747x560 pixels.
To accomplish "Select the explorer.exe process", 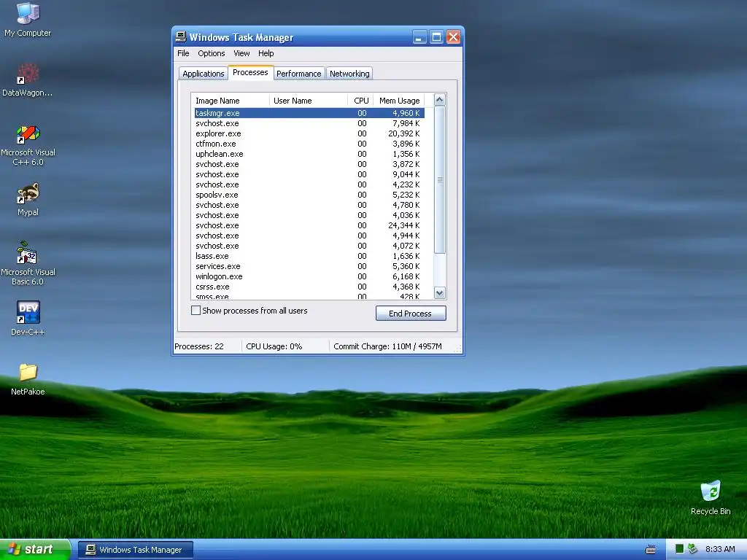I will click(x=309, y=133).
